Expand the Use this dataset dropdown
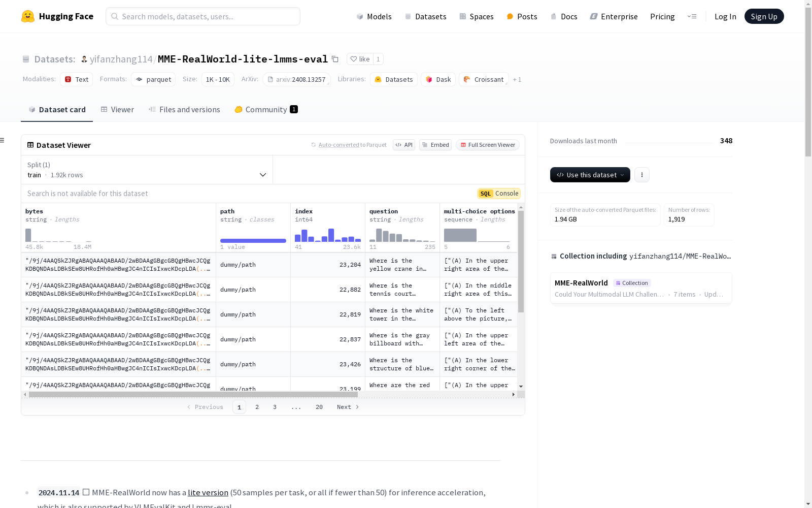Image resolution: width=812 pixels, height=508 pixels. click(590, 175)
